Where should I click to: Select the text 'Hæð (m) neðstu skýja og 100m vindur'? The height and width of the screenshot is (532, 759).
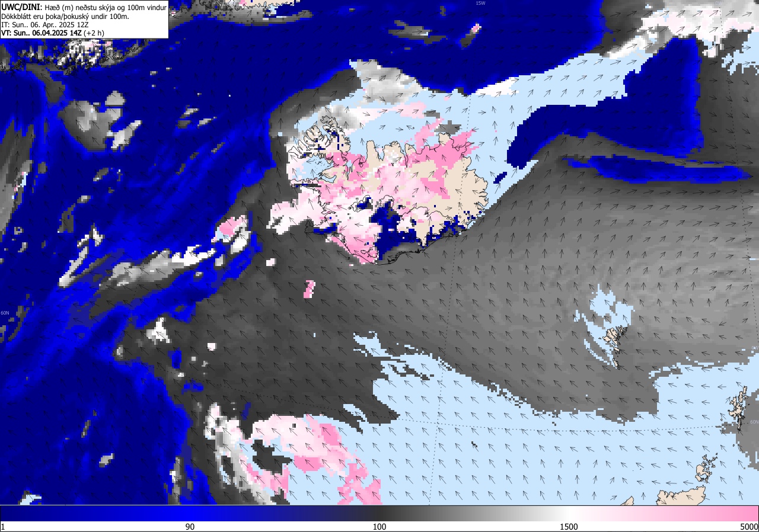106,7
